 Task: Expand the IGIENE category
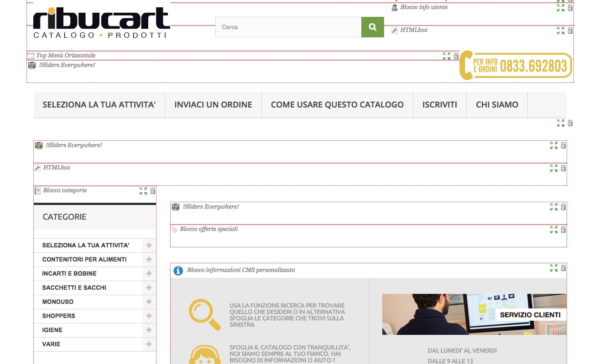coord(149,330)
